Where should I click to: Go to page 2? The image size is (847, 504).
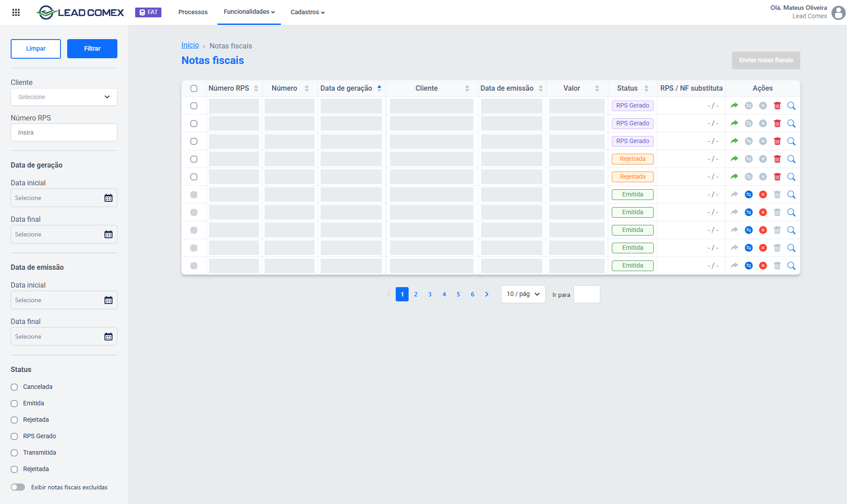click(416, 294)
